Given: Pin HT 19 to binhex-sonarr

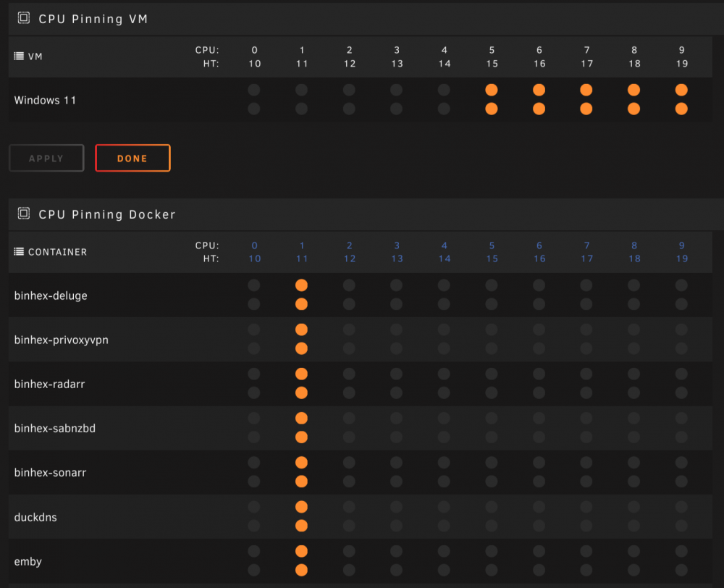Looking at the screenshot, I should [681, 482].
